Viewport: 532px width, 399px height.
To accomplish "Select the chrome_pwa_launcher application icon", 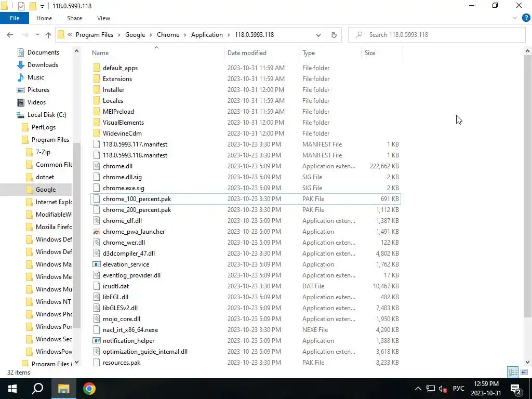I will pyautogui.click(x=97, y=231).
